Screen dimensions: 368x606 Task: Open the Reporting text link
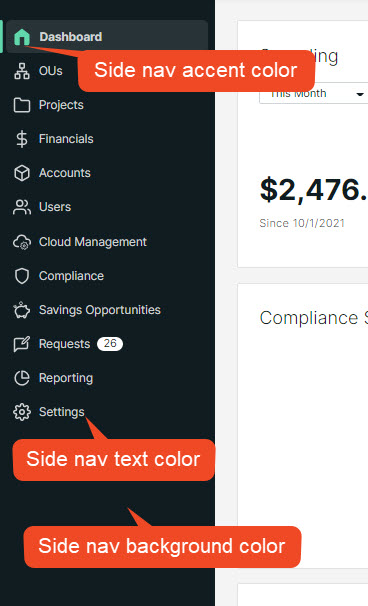click(x=66, y=378)
